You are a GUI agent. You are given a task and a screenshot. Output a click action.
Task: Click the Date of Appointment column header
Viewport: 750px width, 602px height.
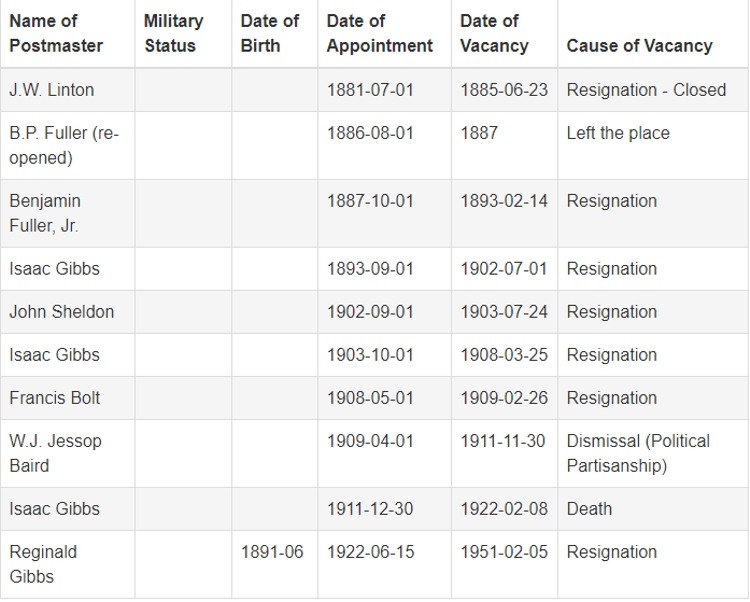pyautogui.click(x=385, y=33)
